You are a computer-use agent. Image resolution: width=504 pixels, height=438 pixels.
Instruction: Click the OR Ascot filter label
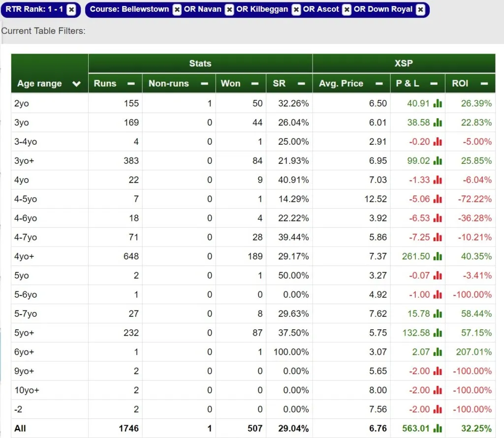click(x=321, y=9)
